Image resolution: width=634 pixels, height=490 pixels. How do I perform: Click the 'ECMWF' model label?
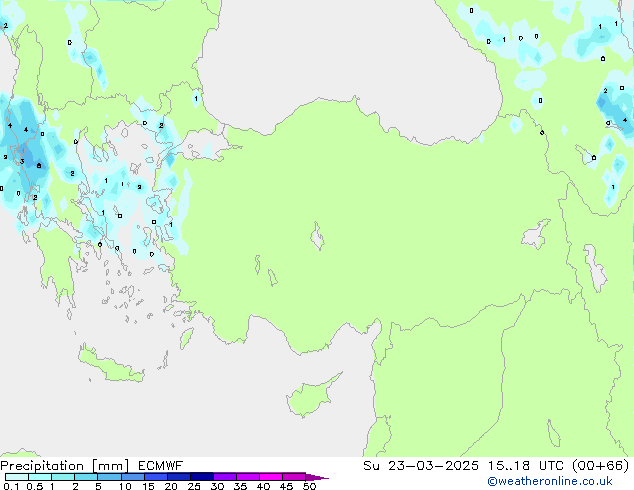[x=161, y=466]
